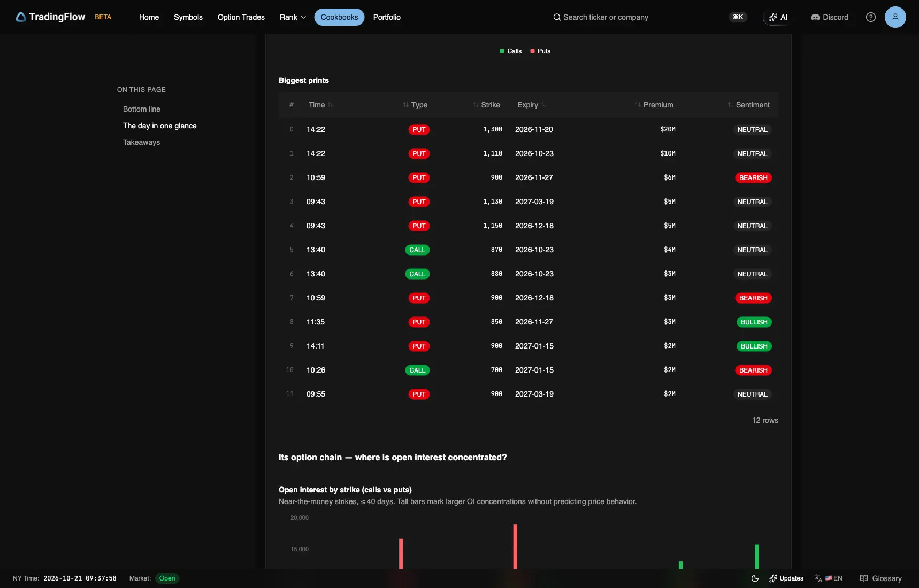Change language via EN selector
Viewport: 919px width, 588px height.
point(829,578)
